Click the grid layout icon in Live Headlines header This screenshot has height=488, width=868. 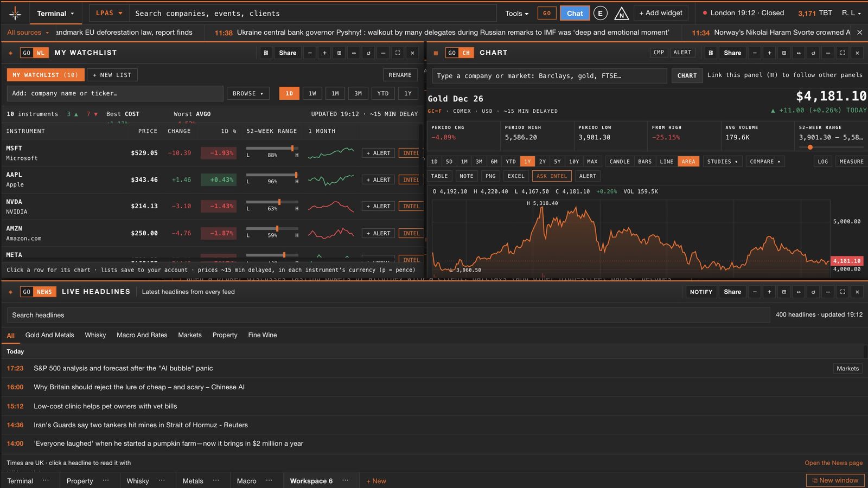pyautogui.click(x=784, y=292)
